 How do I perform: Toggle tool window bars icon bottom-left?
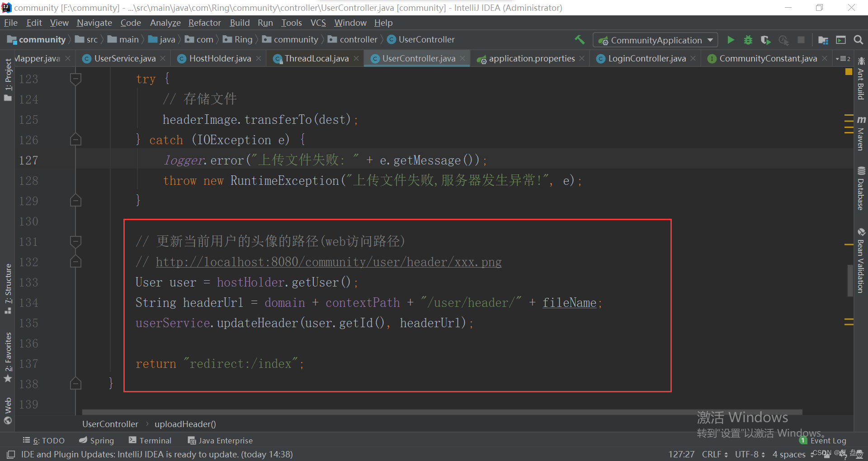coord(11,454)
